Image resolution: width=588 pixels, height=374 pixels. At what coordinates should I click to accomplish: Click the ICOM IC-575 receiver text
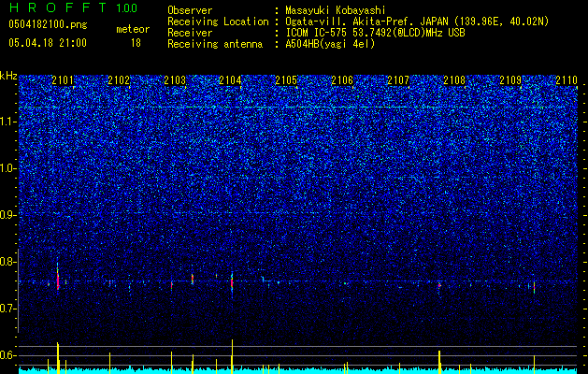tap(375, 33)
